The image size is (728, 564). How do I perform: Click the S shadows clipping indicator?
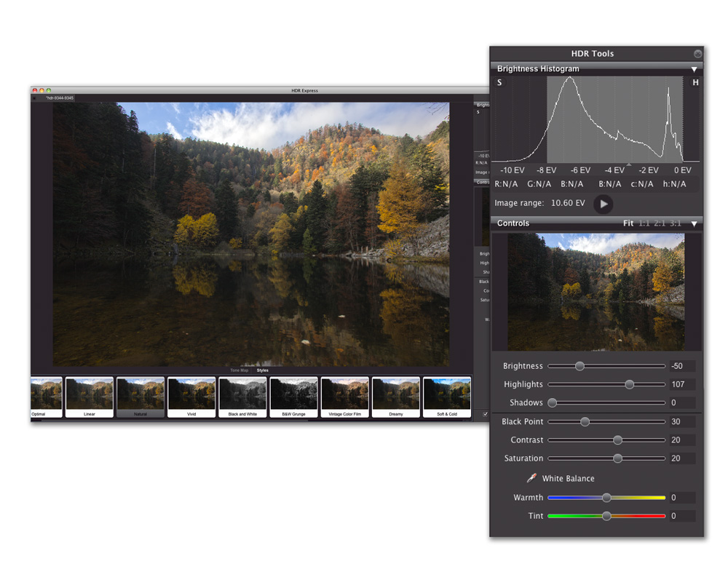click(499, 82)
